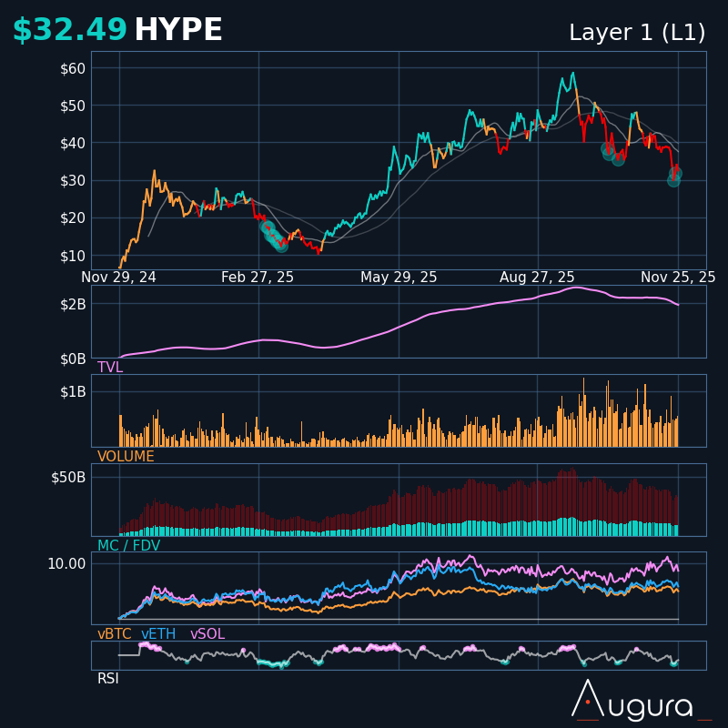Click the teal marker at the latest price

point(674,177)
